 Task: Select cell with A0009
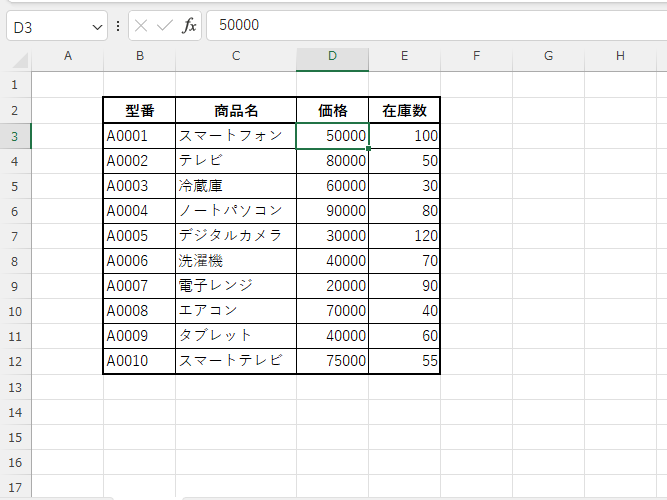140,336
